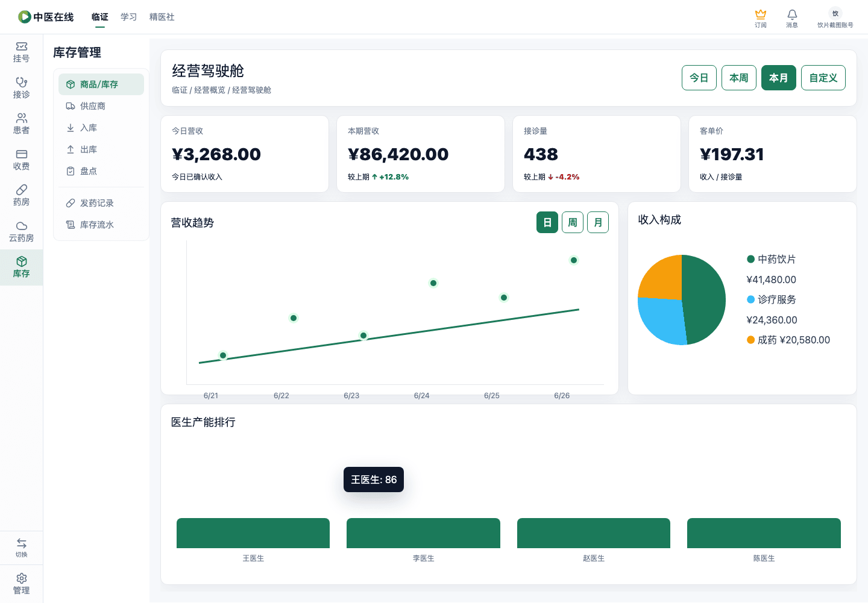The image size is (868, 603).
Task: Open the 云药房 cloud pharmacy icon
Action: tap(22, 226)
